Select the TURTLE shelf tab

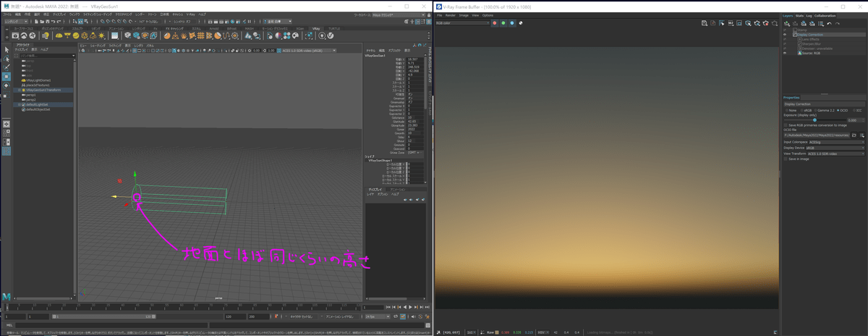(334, 28)
